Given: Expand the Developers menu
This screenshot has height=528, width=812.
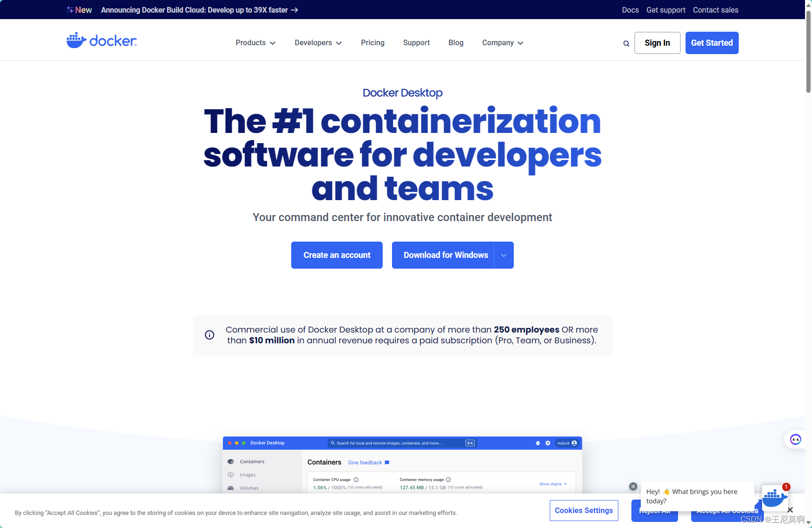Looking at the screenshot, I should pyautogui.click(x=318, y=43).
